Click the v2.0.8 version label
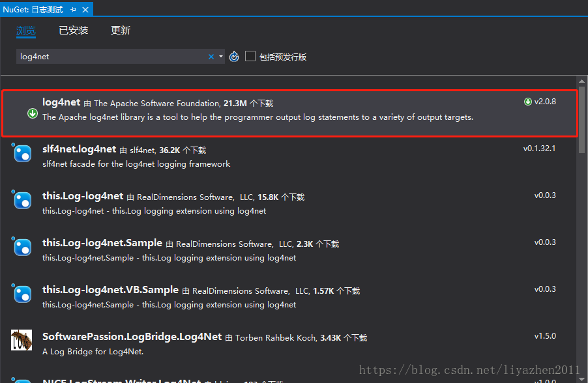 click(x=545, y=102)
